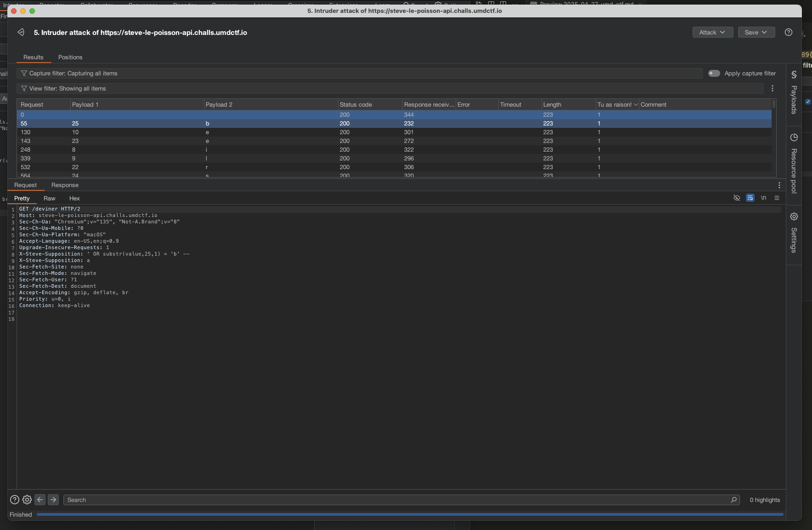Open the Payloads side panel icon

click(x=794, y=74)
